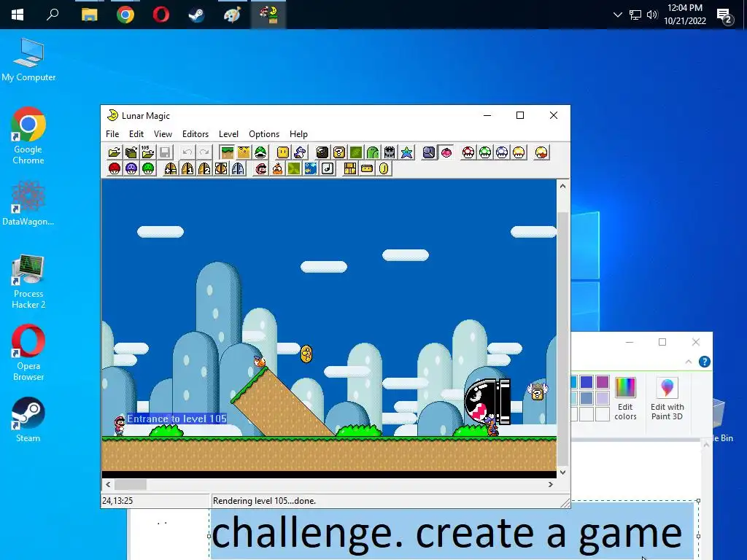
Task: Click the undo arrow icon
Action: [x=187, y=152]
